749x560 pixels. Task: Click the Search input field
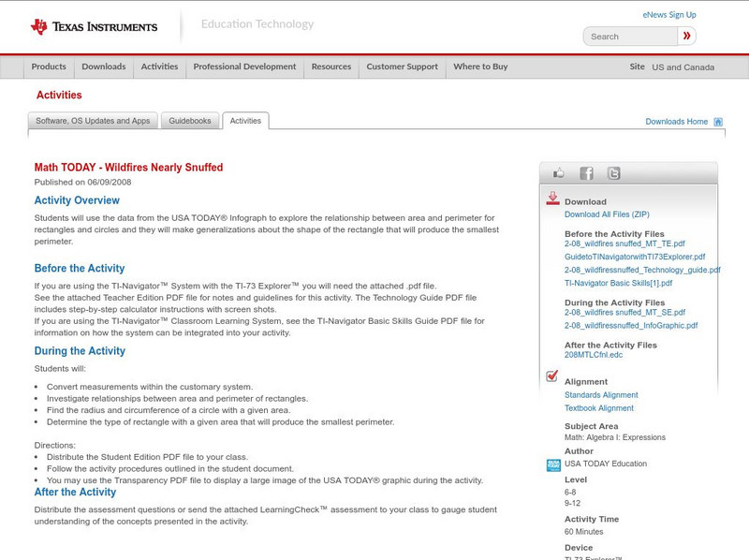pos(630,37)
